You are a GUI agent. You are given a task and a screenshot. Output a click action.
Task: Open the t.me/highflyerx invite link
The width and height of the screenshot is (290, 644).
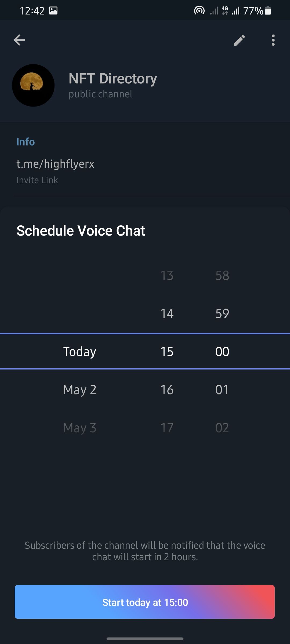[x=55, y=164]
